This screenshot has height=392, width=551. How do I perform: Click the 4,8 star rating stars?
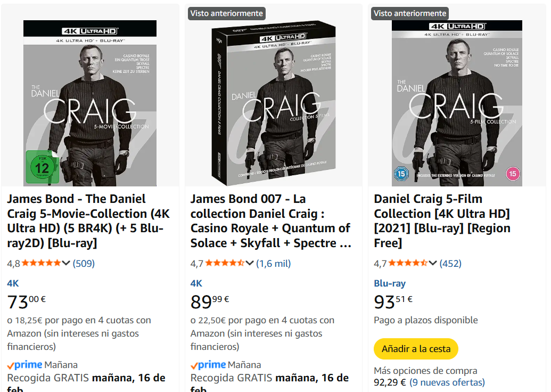point(42,263)
